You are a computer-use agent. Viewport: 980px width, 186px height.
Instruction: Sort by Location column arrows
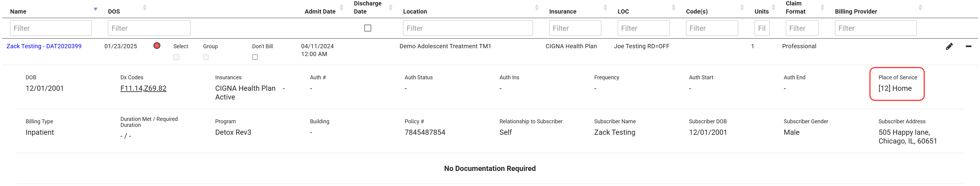536,8
